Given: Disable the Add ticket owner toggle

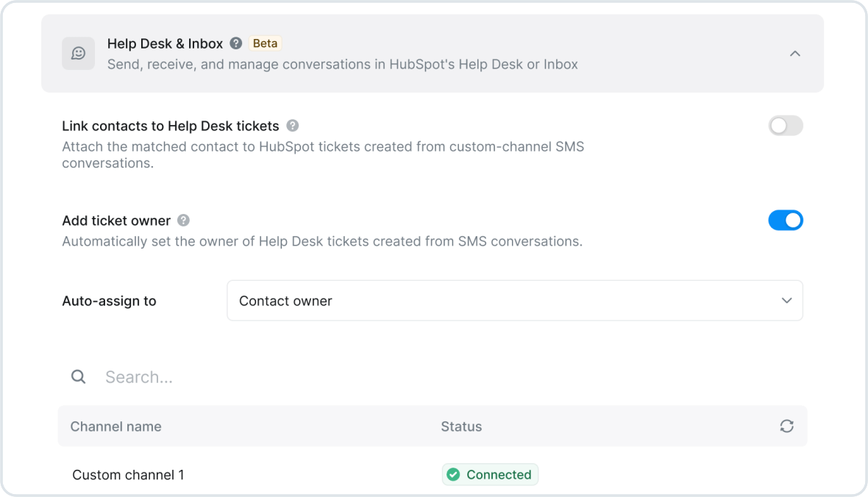Looking at the screenshot, I should (x=785, y=221).
